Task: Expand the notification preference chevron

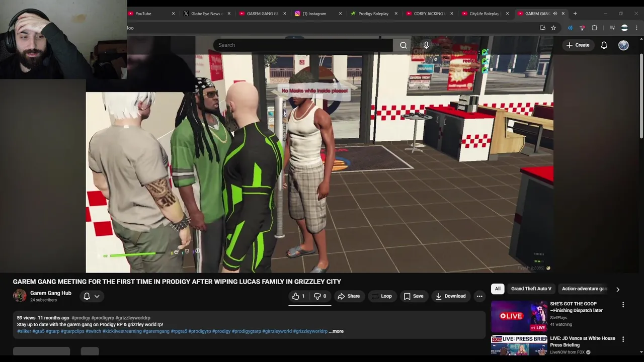Action: (97, 296)
